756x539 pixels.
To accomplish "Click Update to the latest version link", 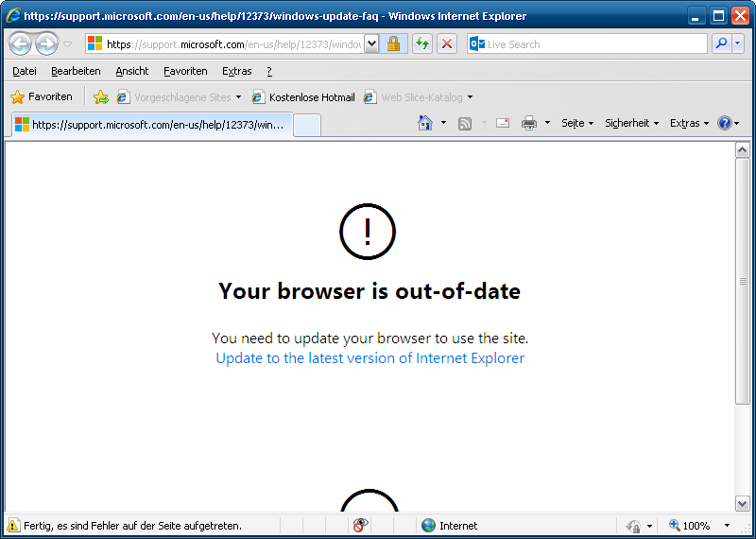I will (x=369, y=358).
